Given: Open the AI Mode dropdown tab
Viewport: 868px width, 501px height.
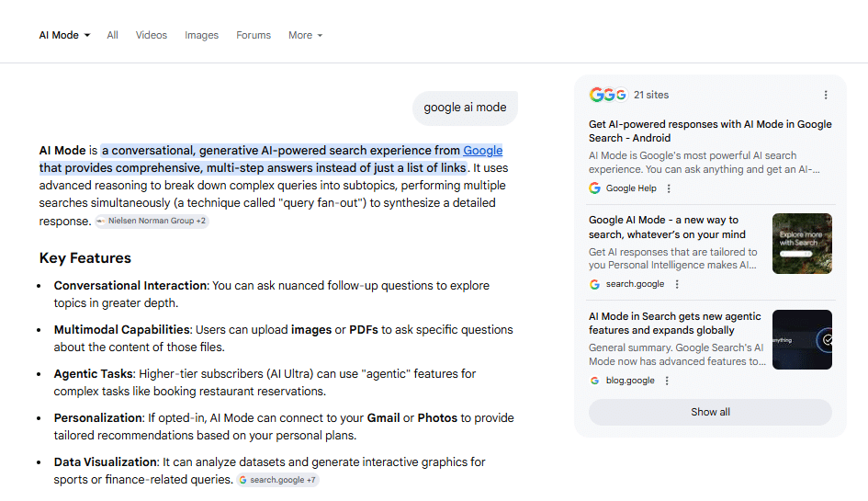Looking at the screenshot, I should point(64,35).
